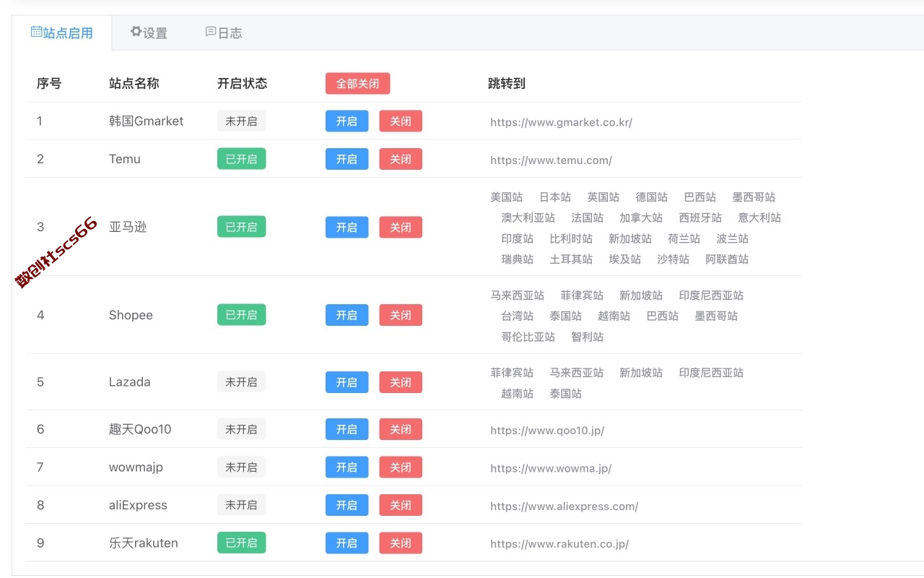
Task: Go to Amazon 沙特站
Action: [x=674, y=259]
